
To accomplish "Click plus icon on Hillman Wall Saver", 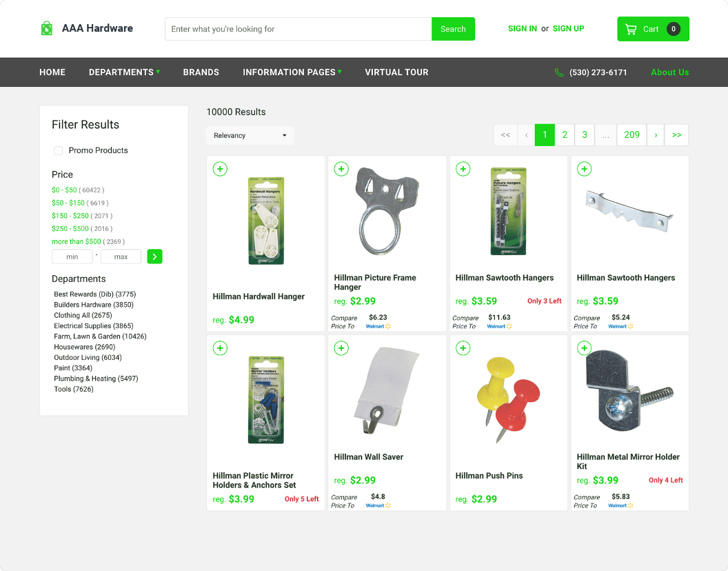I will coord(341,348).
